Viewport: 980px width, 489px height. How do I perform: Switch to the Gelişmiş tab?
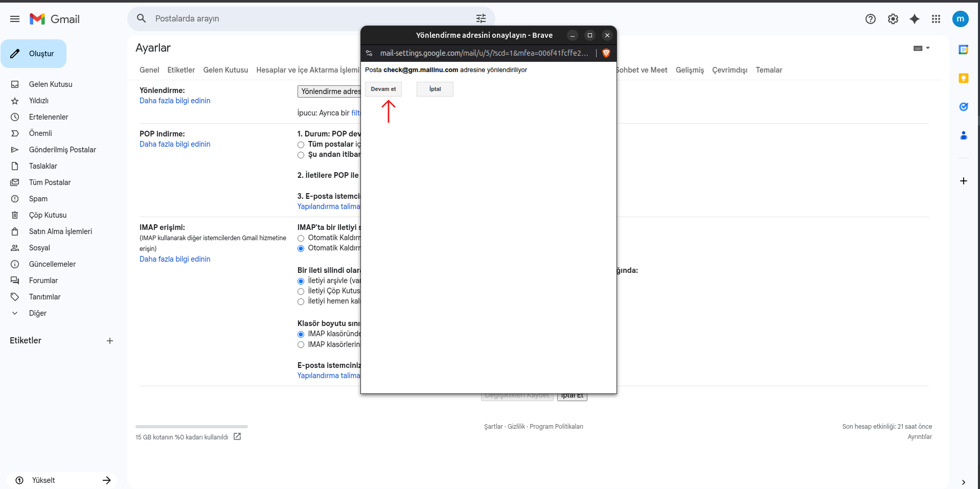point(690,70)
